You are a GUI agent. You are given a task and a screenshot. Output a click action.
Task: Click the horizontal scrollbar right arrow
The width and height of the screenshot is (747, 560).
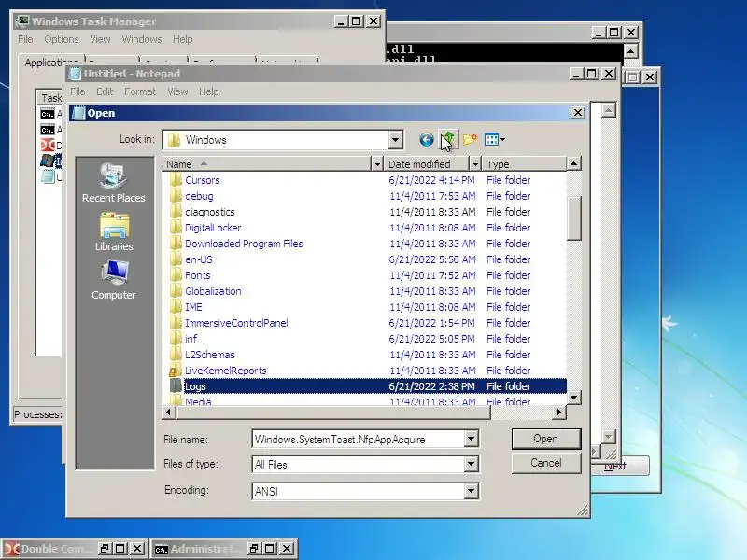[x=559, y=412]
